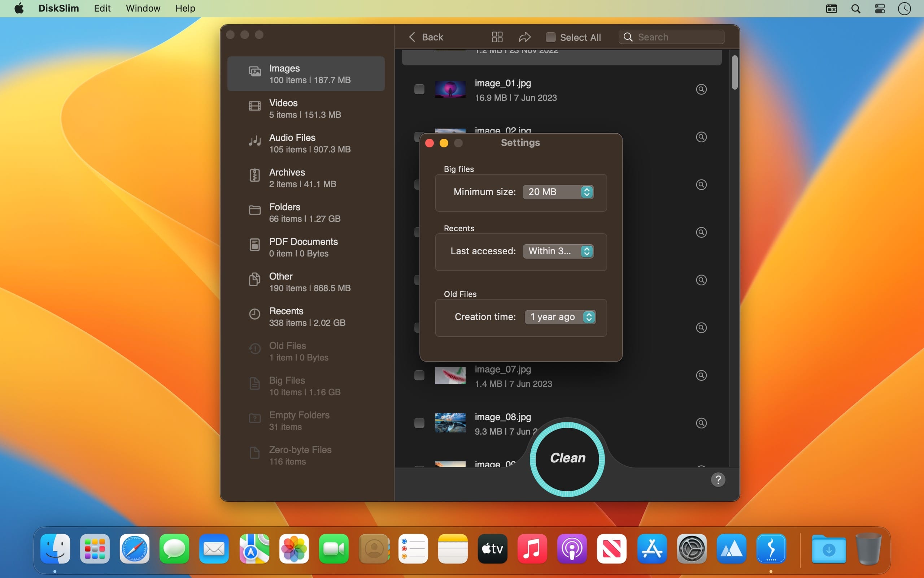The image size is (924, 578).
Task: Open the Last accessed dropdown
Action: click(x=558, y=251)
